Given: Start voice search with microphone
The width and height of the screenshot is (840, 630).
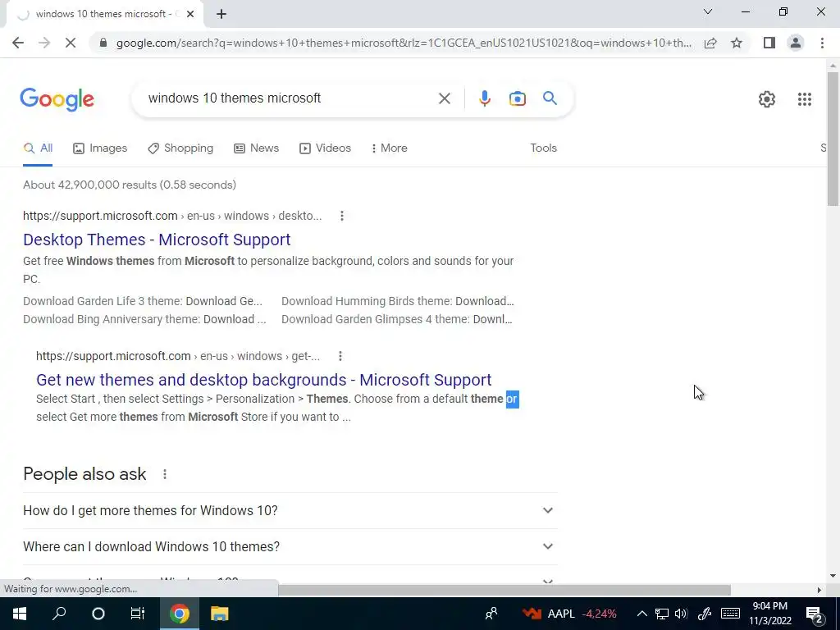Looking at the screenshot, I should (484, 98).
